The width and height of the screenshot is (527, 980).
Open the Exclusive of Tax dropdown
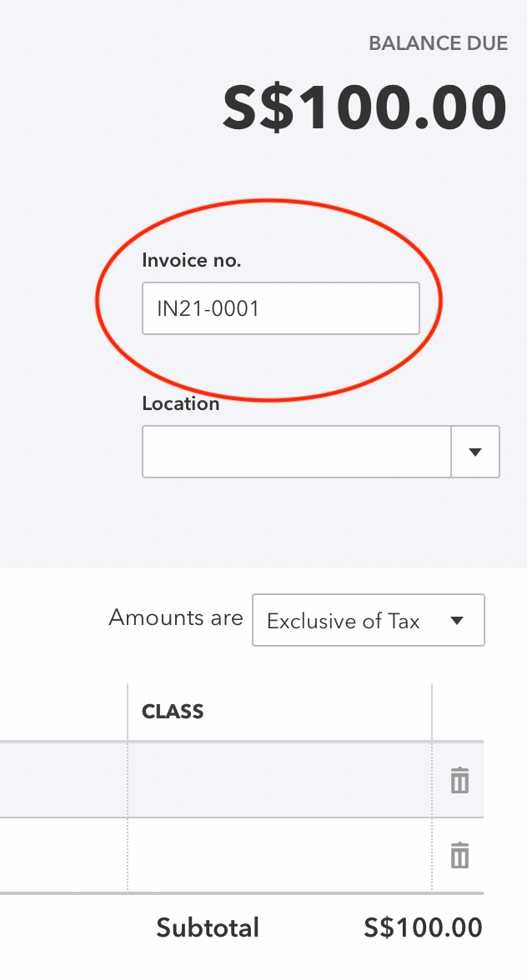point(368,620)
